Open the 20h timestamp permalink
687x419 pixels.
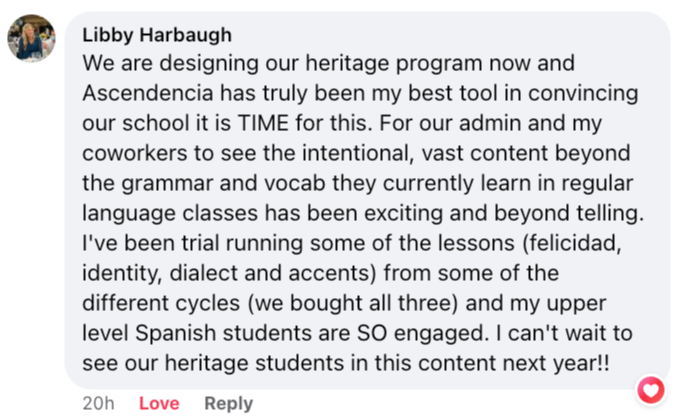(99, 403)
